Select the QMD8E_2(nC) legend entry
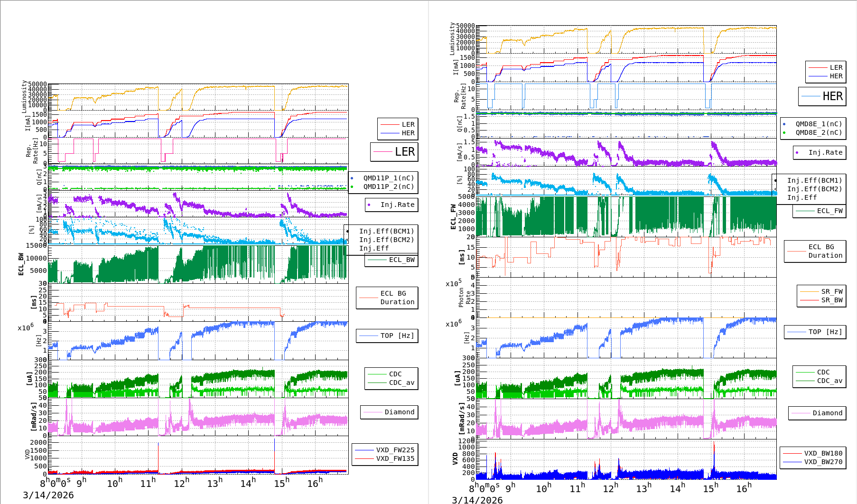The height and width of the screenshot is (504, 857). (818, 132)
